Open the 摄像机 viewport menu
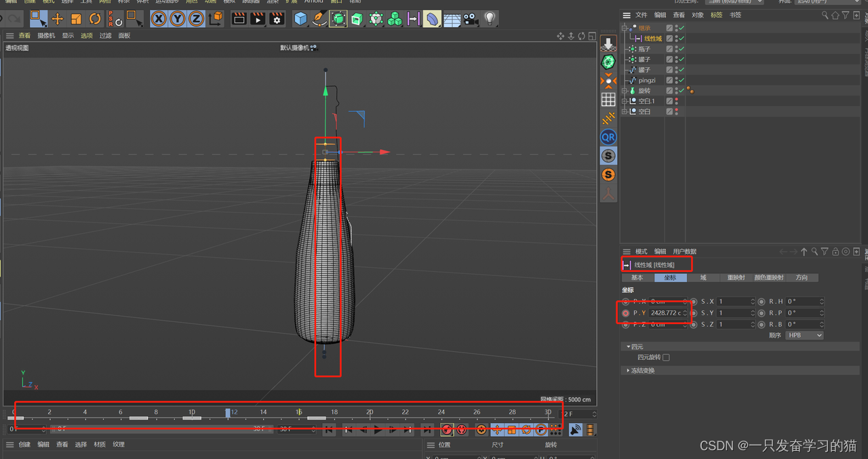Screen dimensions: 868x459 click(x=46, y=36)
